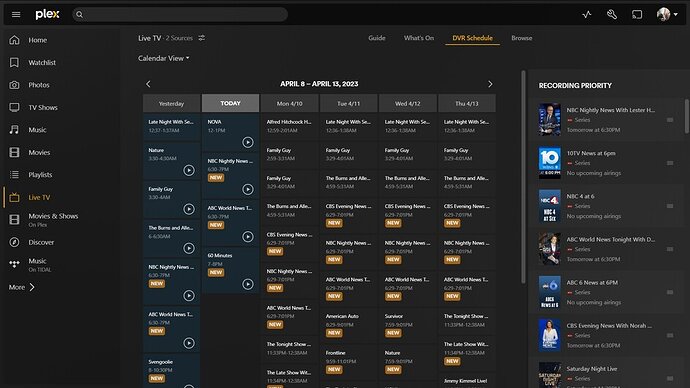Open Calendar View dropdown
690x388 pixels.
(164, 58)
